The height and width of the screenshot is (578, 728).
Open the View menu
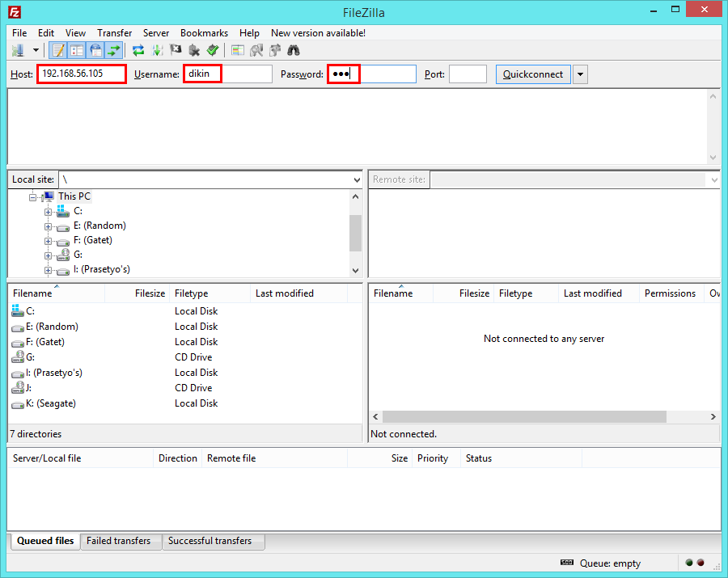coord(75,33)
